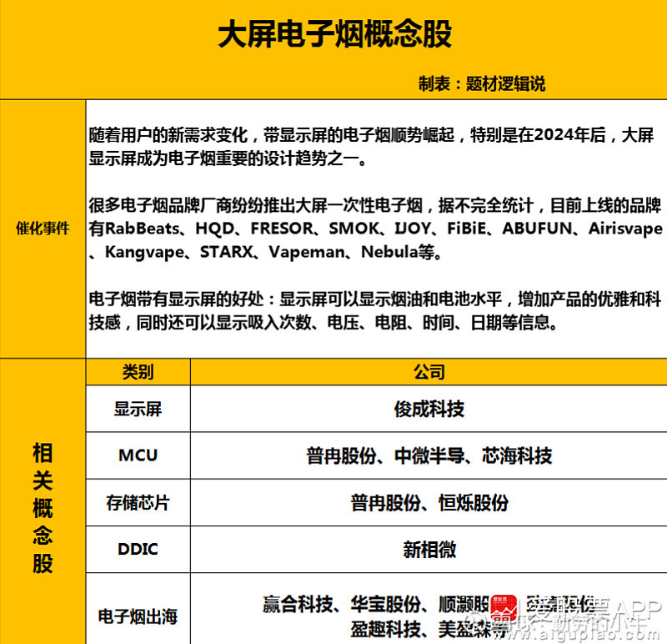Screen dimensions: 667x644
Task: Click the 存储芯片 category cell
Action: [x=138, y=503]
